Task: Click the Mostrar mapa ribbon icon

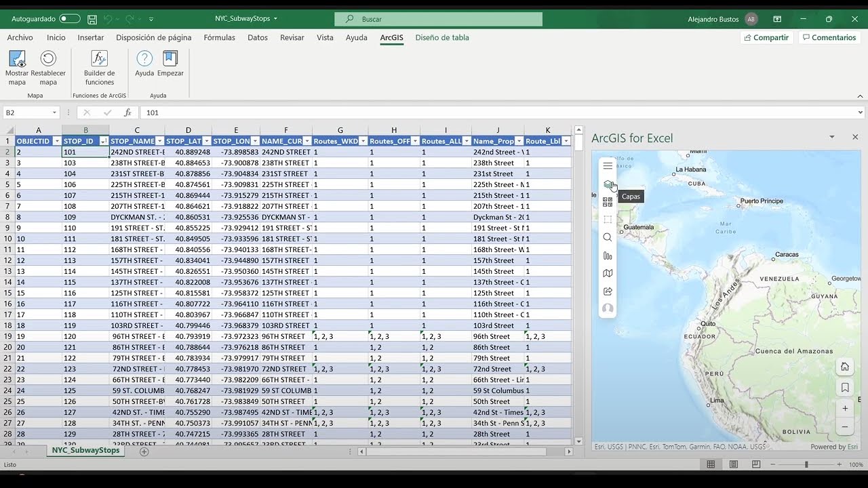Action: 17,67
